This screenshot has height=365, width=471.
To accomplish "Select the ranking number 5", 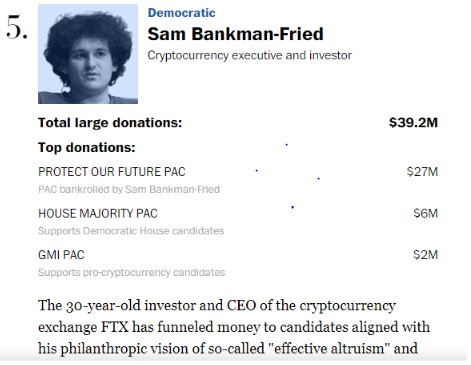I will coord(17,27).
